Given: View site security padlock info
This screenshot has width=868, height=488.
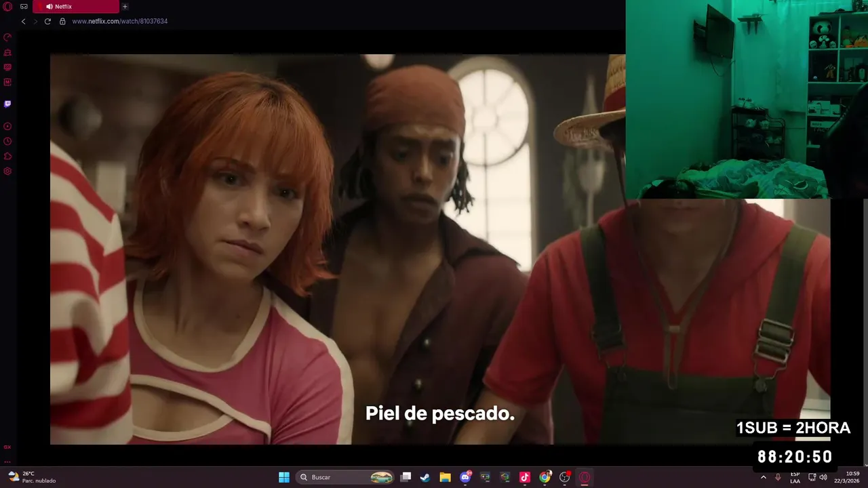Looking at the screenshot, I should (x=62, y=21).
